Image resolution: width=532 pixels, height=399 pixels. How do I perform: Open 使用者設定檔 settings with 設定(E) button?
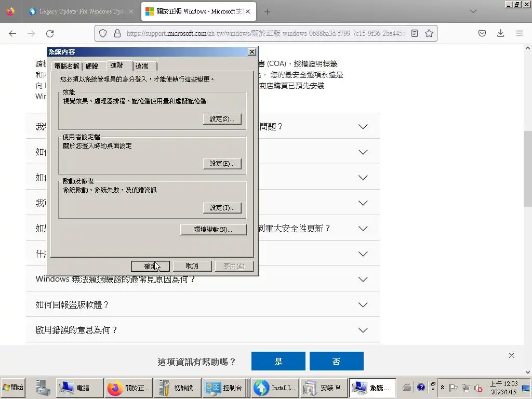222,164
